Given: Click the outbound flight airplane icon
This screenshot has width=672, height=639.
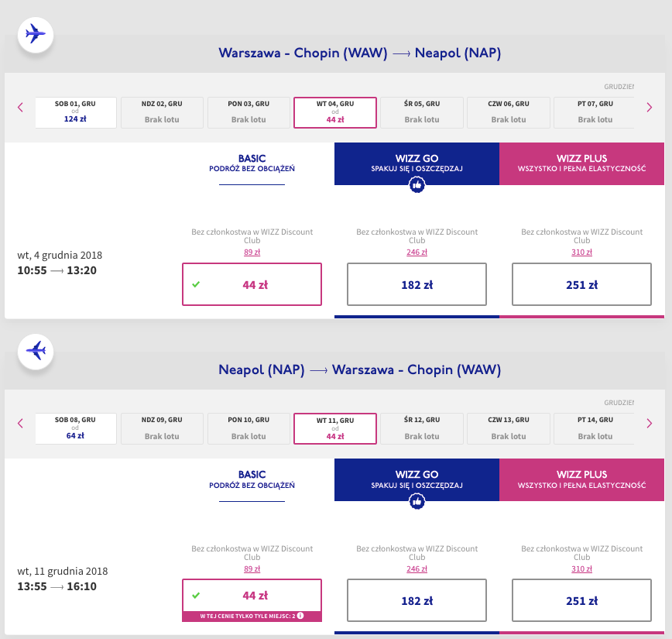Looking at the screenshot, I should (35, 34).
